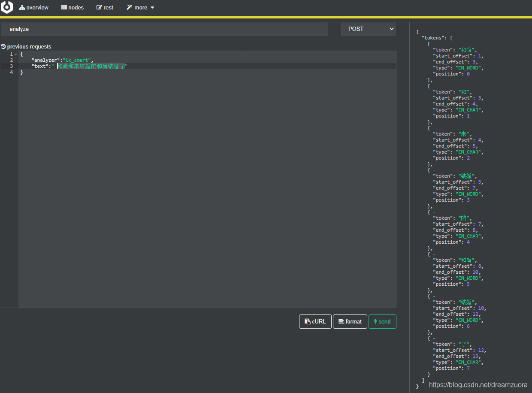Open the nodes page

(73, 8)
